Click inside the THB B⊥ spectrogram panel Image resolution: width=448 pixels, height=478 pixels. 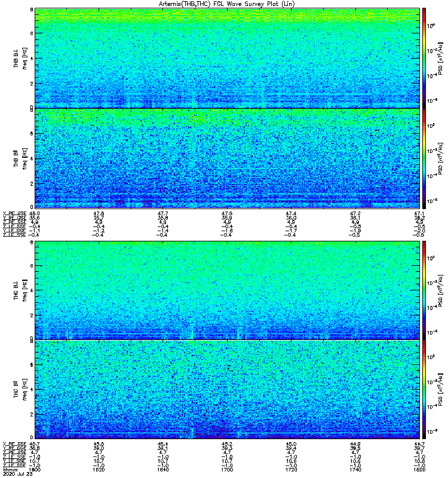[228, 58]
